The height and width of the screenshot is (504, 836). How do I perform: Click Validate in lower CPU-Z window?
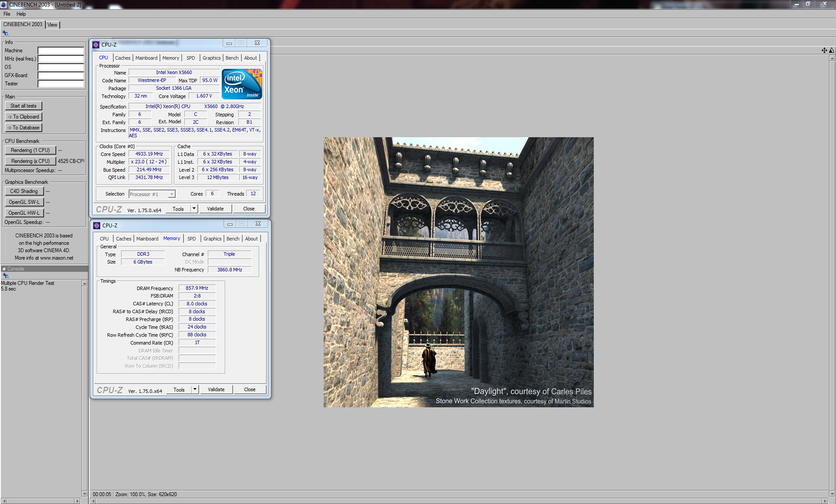pyautogui.click(x=216, y=389)
